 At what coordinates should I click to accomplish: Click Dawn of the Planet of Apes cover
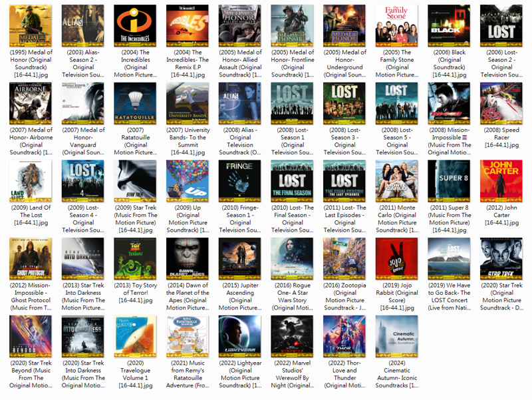pos(188,259)
